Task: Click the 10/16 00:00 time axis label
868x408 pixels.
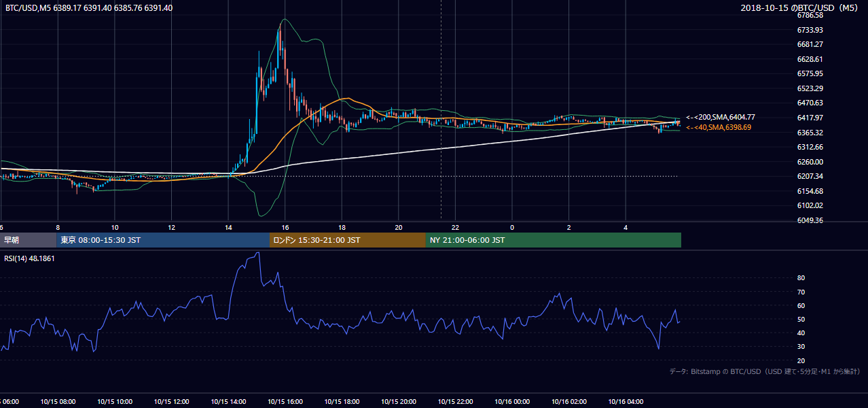Action: [512, 402]
